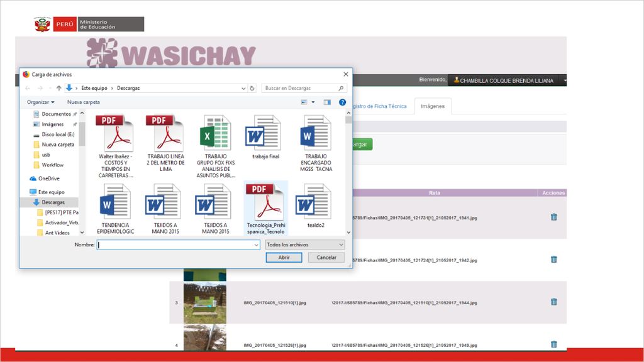This screenshot has height=362, width=644.
Task: Select OneDrive in the navigation pane
Action: coord(48,178)
